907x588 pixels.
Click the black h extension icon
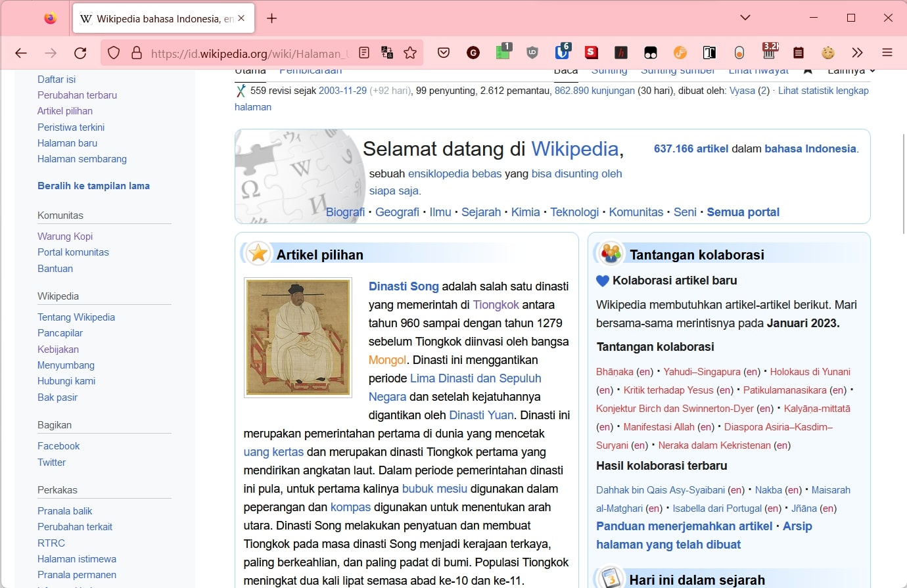point(621,53)
